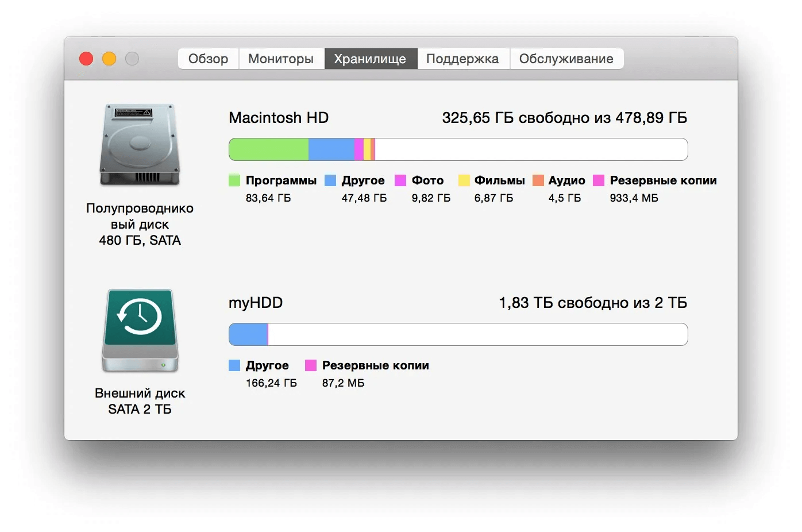Go to the Поддержка tab
The height and width of the screenshot is (532, 802).
463,59
